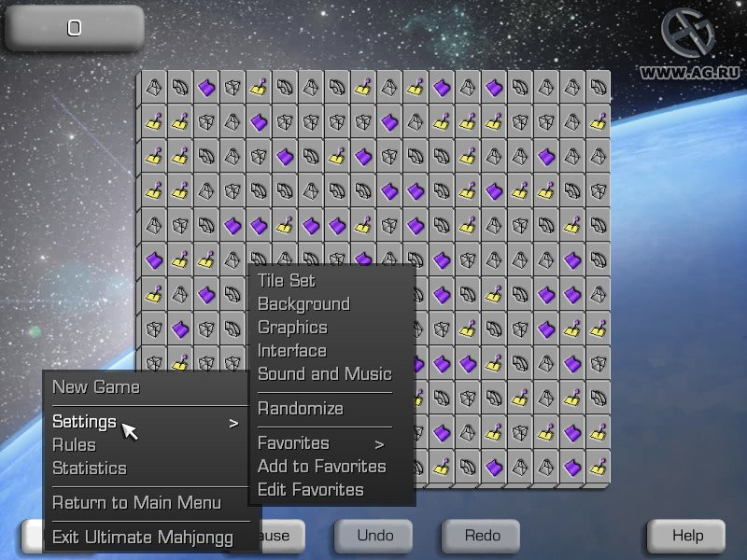This screenshot has height=560, width=747.
Task: Choose the Interface settings option
Action: pyautogui.click(x=292, y=351)
